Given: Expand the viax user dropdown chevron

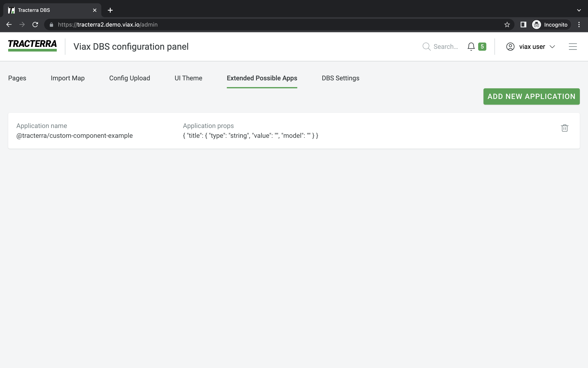Looking at the screenshot, I should [552, 46].
